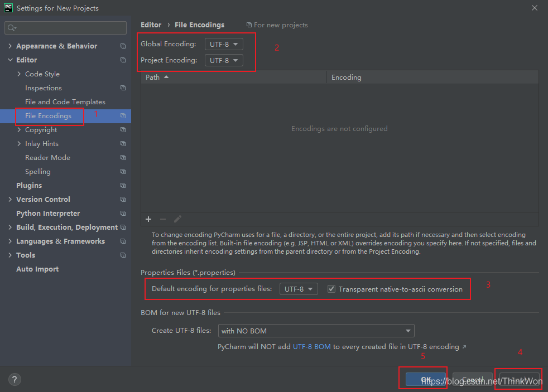Expand the Copyright node
The width and height of the screenshot is (548, 392).
pyautogui.click(x=19, y=130)
